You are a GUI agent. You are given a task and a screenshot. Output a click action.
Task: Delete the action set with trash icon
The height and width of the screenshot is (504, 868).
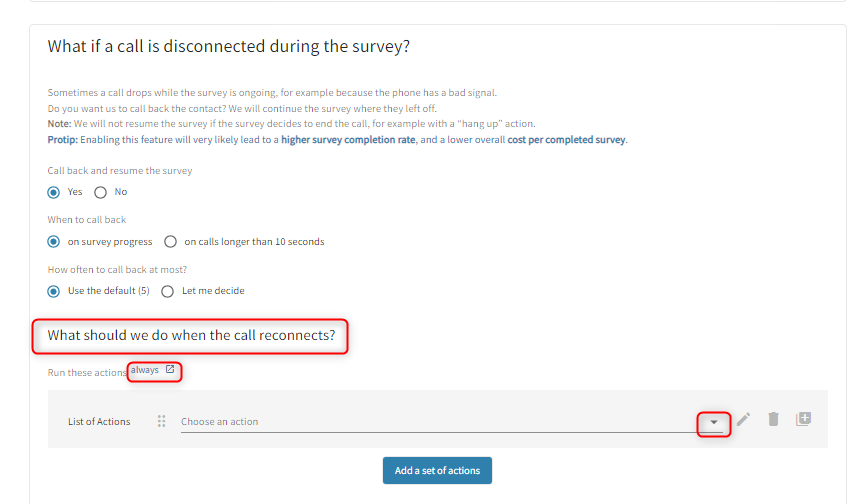[x=773, y=420]
